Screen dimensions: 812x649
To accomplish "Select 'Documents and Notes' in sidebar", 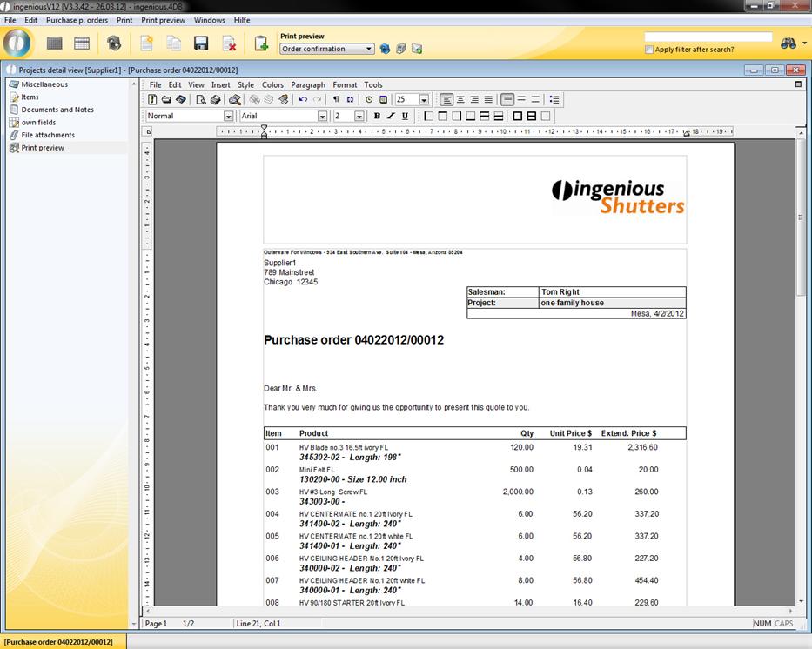I will pyautogui.click(x=57, y=110).
